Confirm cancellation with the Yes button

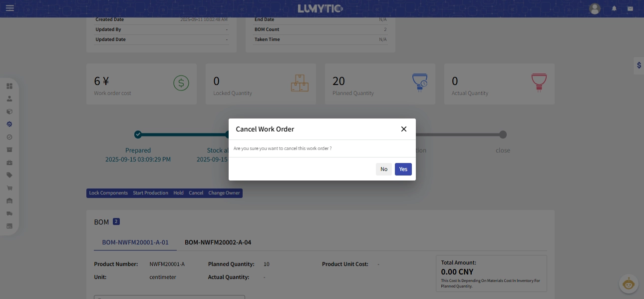click(403, 169)
